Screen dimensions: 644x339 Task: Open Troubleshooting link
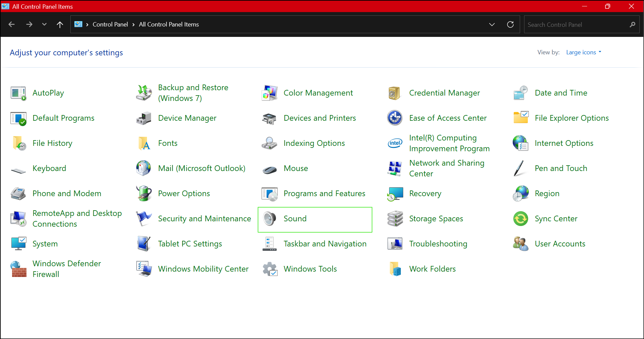(x=438, y=244)
